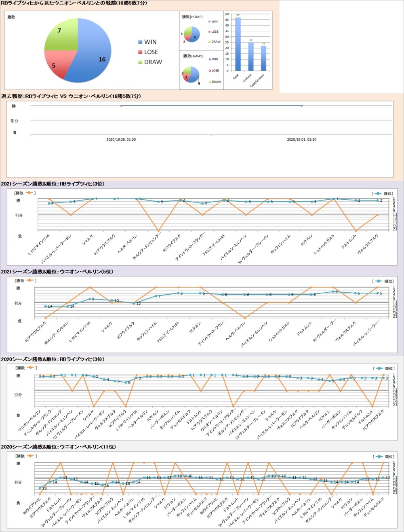Click the page title RBライプツィヒから見たウニオン・ベルリンとの戦績
The height and width of the screenshot is (532, 404).
[x=74, y=3]
